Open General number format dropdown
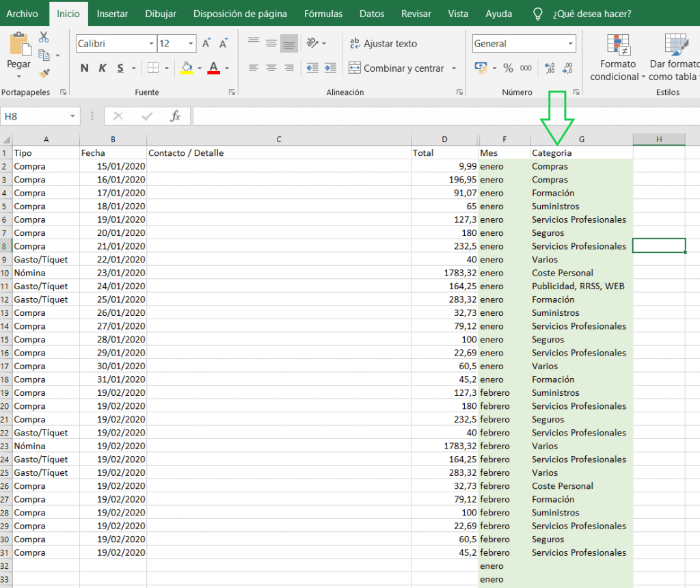 571,43
